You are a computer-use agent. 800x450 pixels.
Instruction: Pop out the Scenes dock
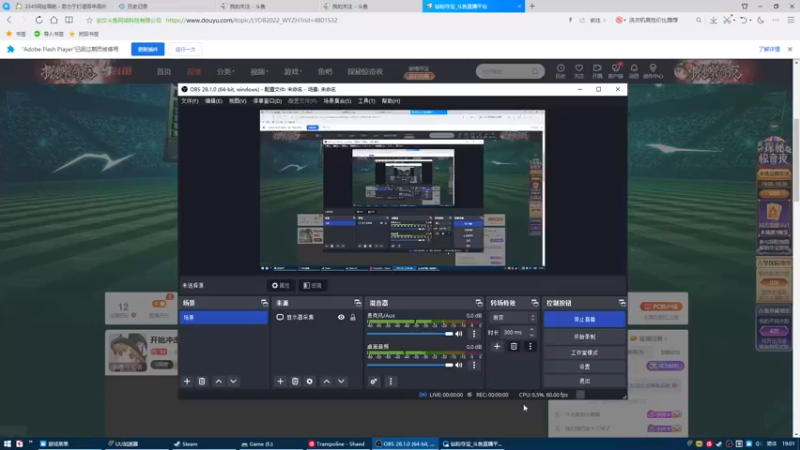(264, 303)
